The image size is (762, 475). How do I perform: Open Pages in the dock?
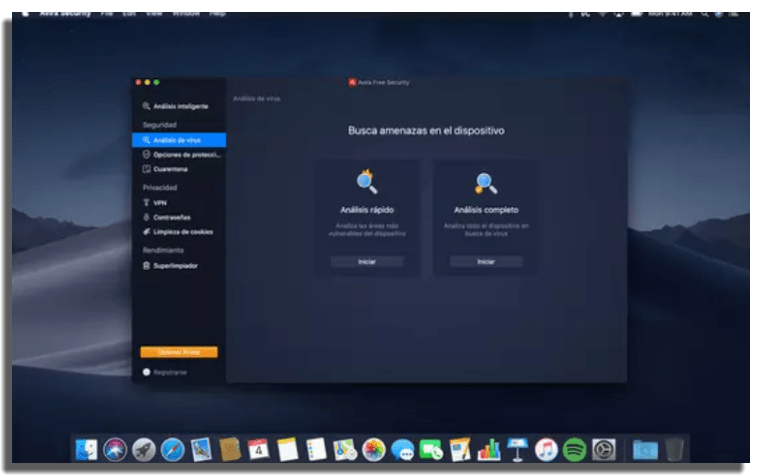pyautogui.click(x=460, y=450)
